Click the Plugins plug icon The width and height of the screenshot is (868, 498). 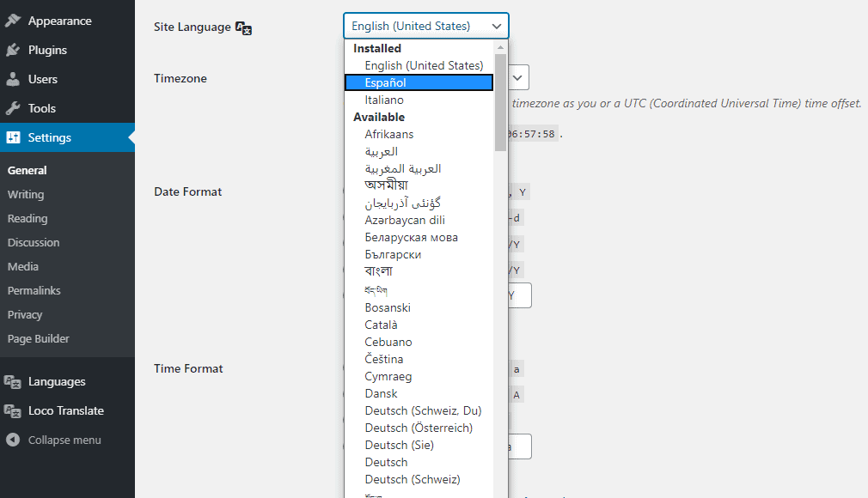tap(13, 50)
